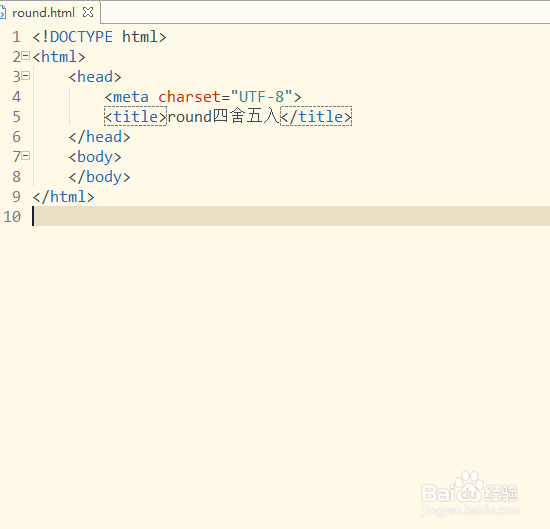Click the opening <title> tag
The height and width of the screenshot is (529, 550).
(x=135, y=117)
